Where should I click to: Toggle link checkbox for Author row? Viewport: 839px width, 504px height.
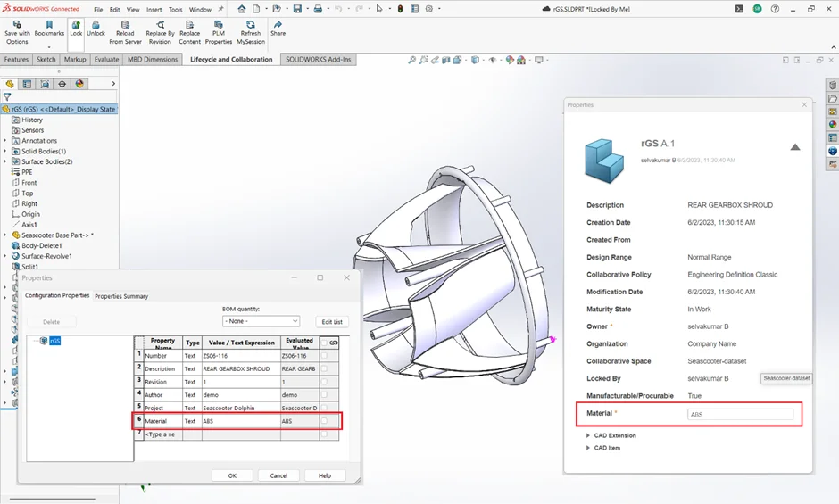click(324, 395)
